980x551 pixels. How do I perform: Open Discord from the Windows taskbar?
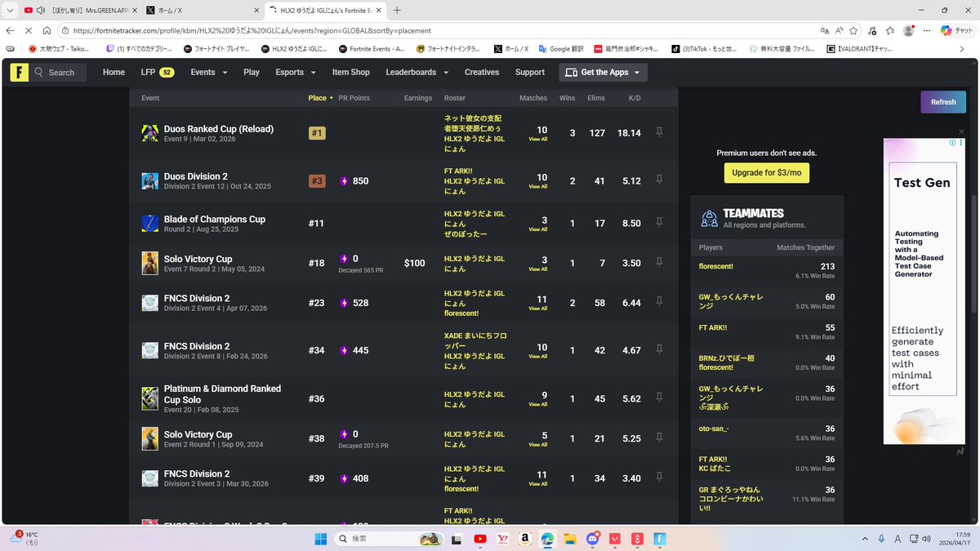click(x=592, y=539)
